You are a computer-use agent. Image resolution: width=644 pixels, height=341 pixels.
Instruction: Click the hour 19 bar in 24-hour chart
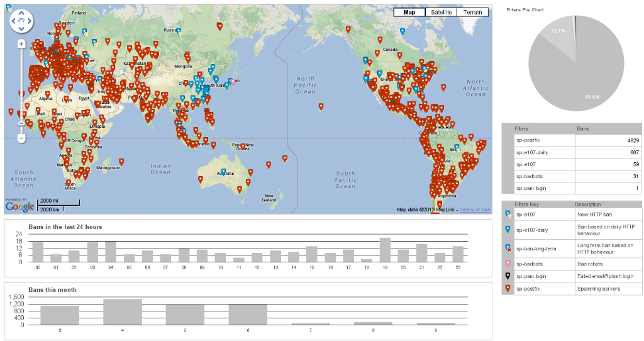tap(385, 250)
